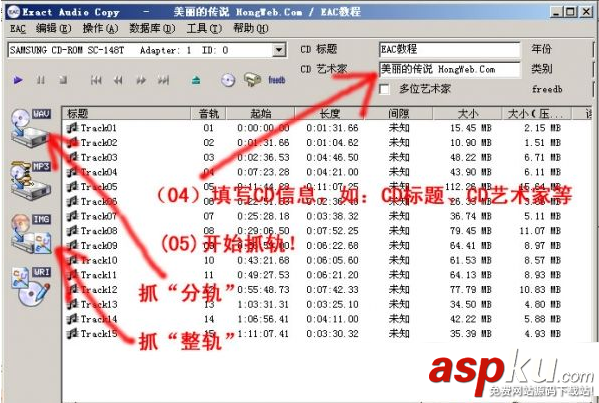The height and width of the screenshot is (403, 599).
Task: Click the CD 艺术家 input field
Action: coord(450,70)
